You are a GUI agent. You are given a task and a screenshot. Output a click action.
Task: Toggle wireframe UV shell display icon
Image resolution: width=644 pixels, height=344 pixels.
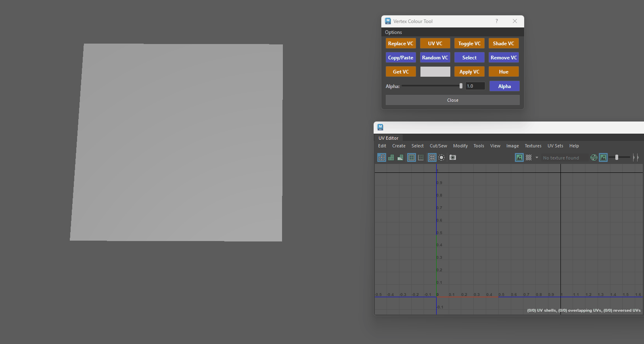coord(382,157)
